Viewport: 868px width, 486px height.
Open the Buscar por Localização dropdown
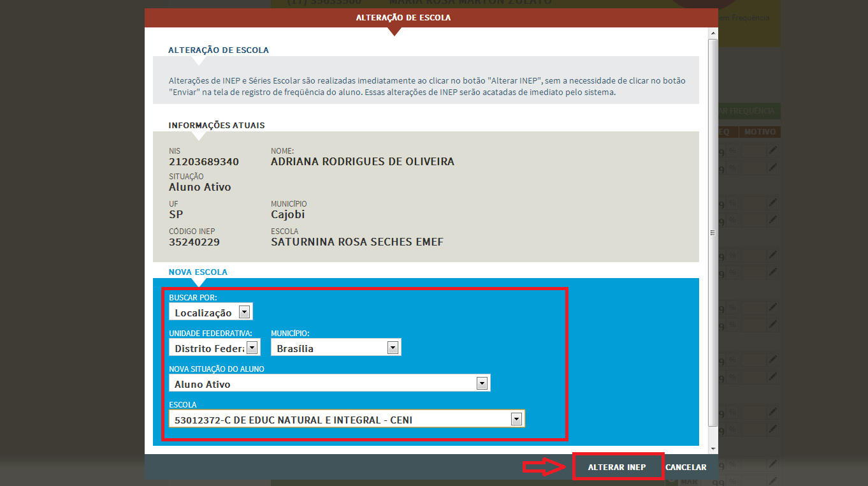click(x=211, y=312)
